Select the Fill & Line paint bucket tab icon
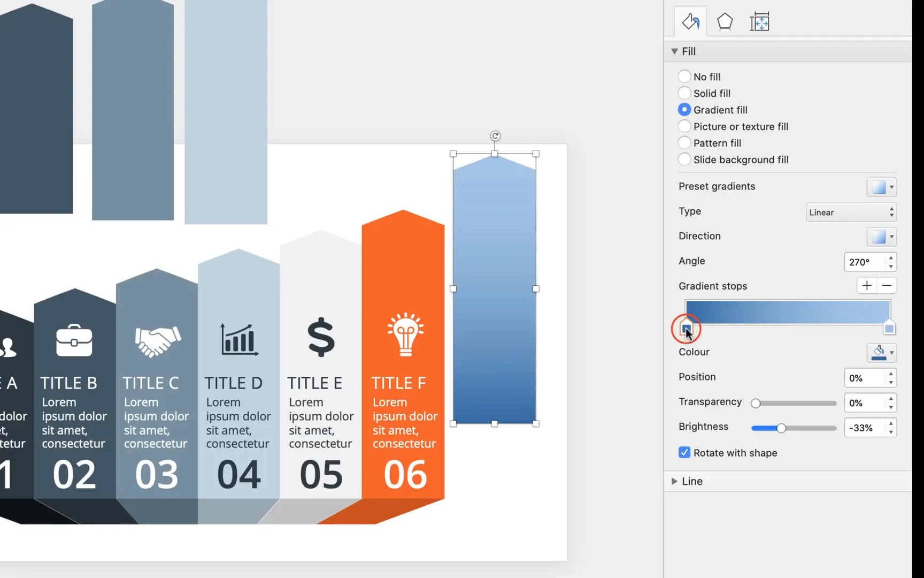The image size is (924, 578). click(x=690, y=21)
